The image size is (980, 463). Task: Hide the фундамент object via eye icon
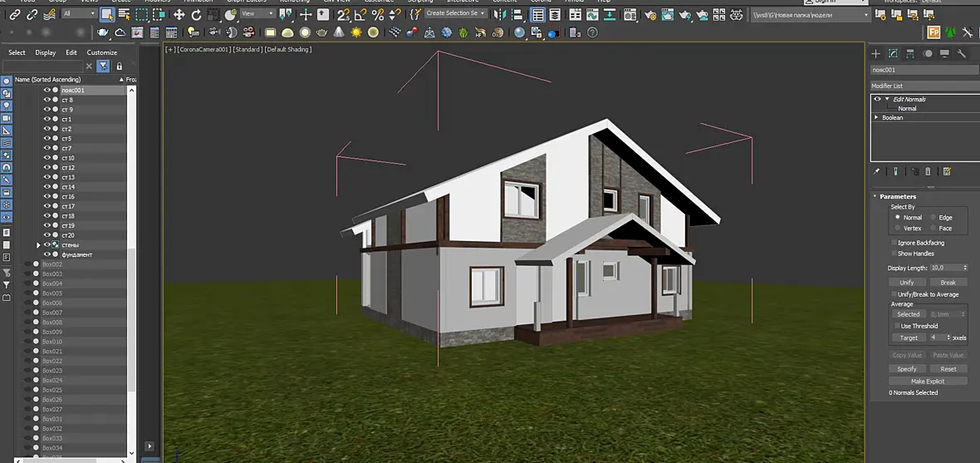point(47,254)
